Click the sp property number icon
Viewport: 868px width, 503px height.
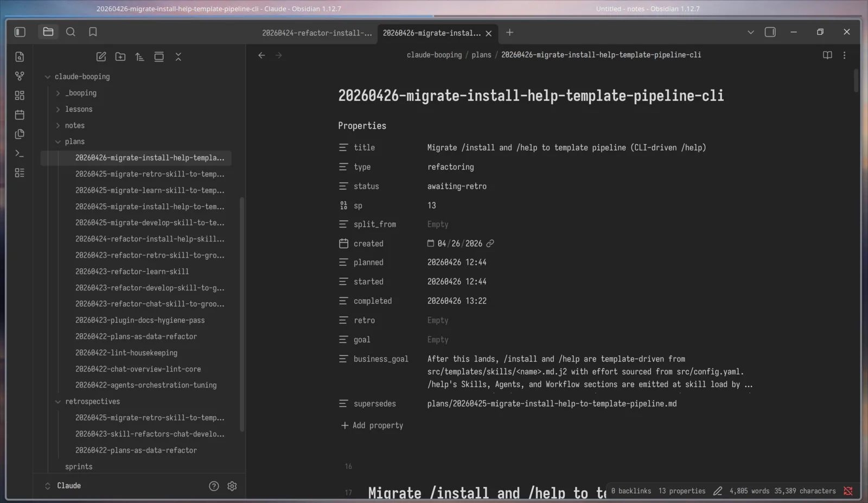[343, 206]
